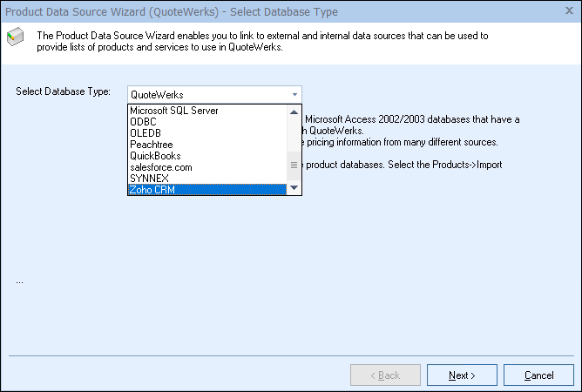This screenshot has height=392, width=582.
Task: Click the Select Database Type label
Action: [x=63, y=92]
